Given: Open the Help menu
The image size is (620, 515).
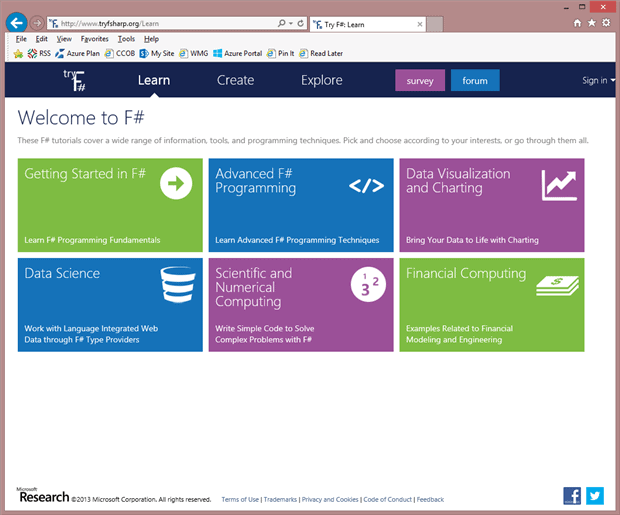Looking at the screenshot, I should coord(151,39).
